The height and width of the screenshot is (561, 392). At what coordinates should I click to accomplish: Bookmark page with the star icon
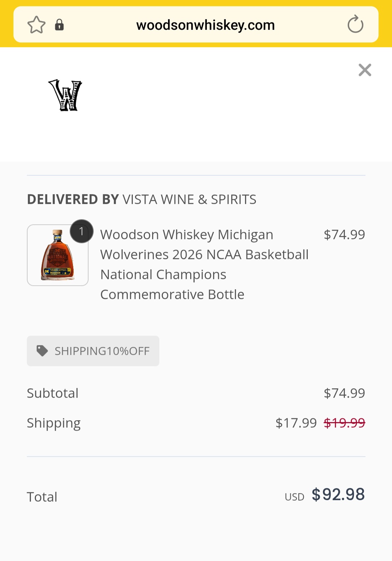tap(36, 25)
